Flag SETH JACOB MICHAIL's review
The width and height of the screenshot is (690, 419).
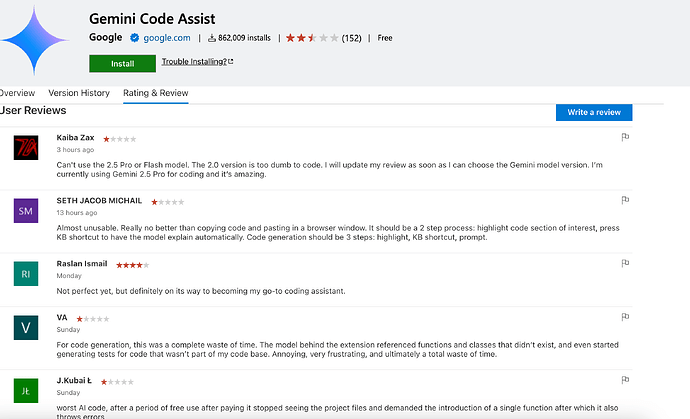click(x=625, y=200)
